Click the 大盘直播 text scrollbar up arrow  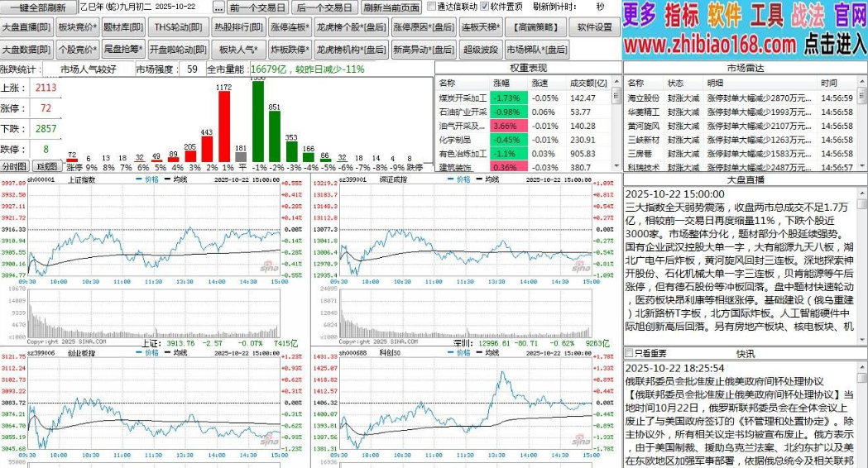pos(862,192)
